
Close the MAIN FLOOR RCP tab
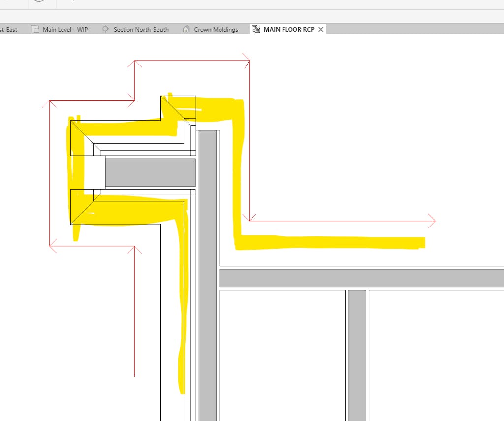[x=321, y=30]
